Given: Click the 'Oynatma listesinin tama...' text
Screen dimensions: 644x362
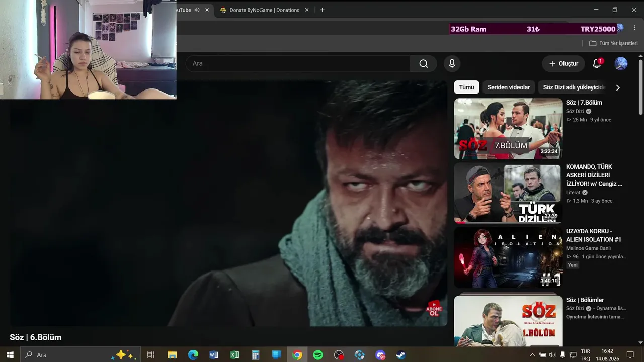Looking at the screenshot, I should 595,317.
